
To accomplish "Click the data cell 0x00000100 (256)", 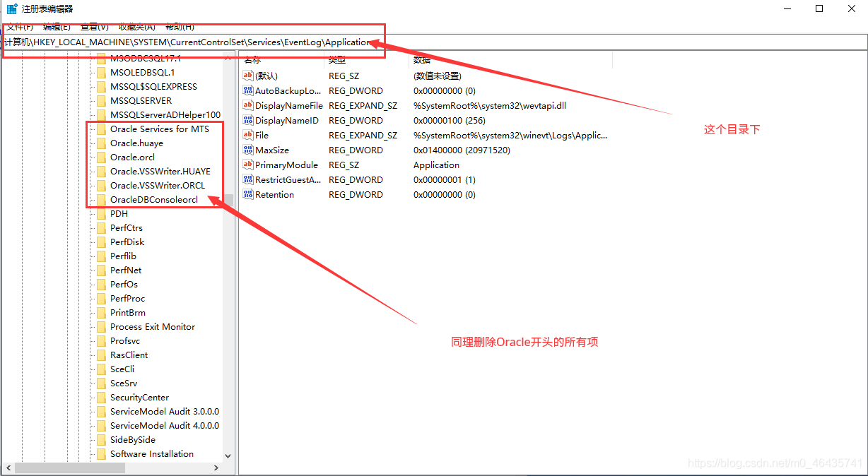I will 450,120.
